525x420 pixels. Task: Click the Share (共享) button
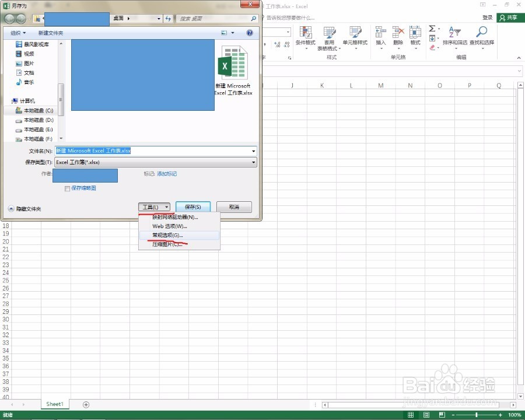510,17
